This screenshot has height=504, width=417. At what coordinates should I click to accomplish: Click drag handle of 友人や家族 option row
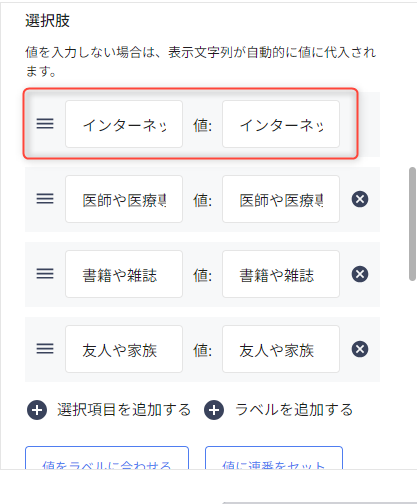coord(45,349)
